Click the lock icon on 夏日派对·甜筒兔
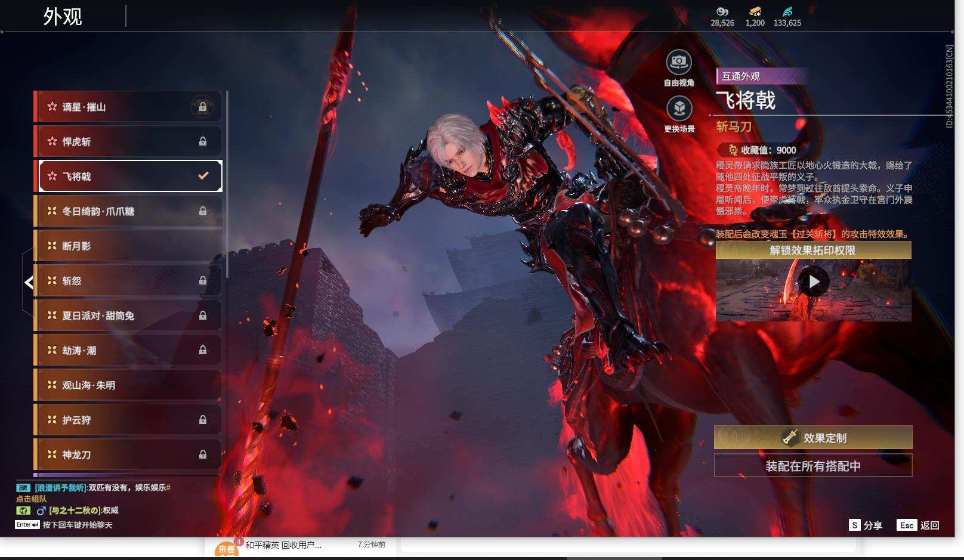 pyautogui.click(x=203, y=315)
